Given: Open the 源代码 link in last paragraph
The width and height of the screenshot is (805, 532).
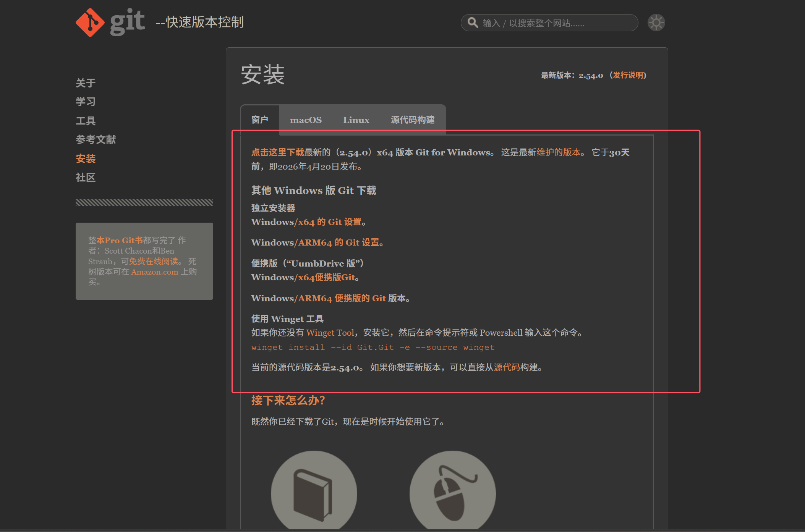Looking at the screenshot, I should tap(507, 367).
